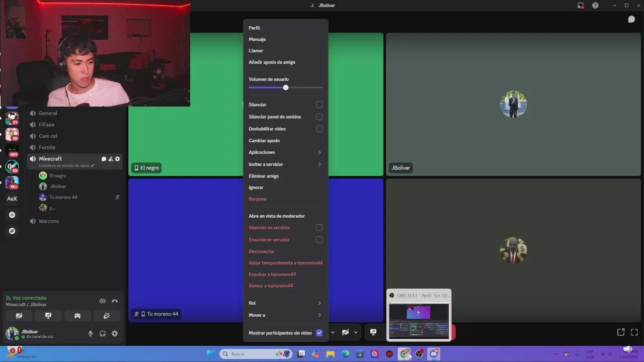Viewport: 644px width, 362px height.
Task: Enable Silenciar panel de sonidos checkbox
Action: (x=319, y=117)
